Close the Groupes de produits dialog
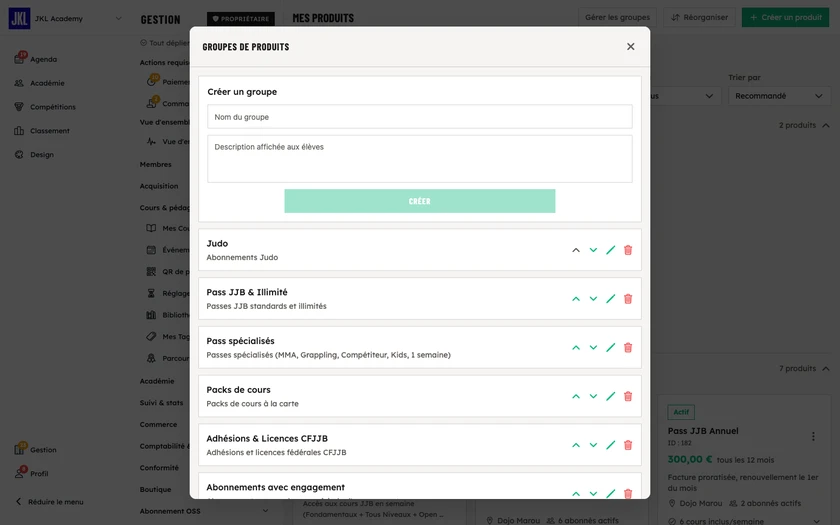Image resolution: width=840 pixels, height=525 pixels. (x=631, y=47)
